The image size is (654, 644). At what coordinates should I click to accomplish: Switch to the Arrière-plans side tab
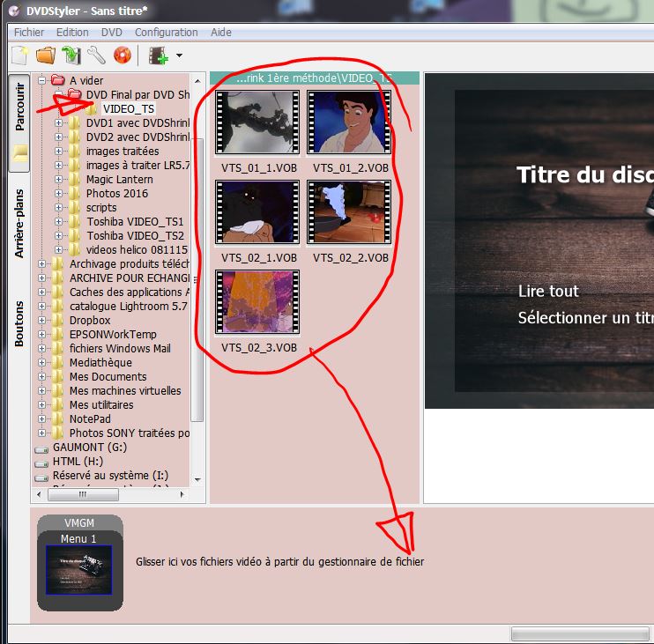pyautogui.click(x=19, y=224)
